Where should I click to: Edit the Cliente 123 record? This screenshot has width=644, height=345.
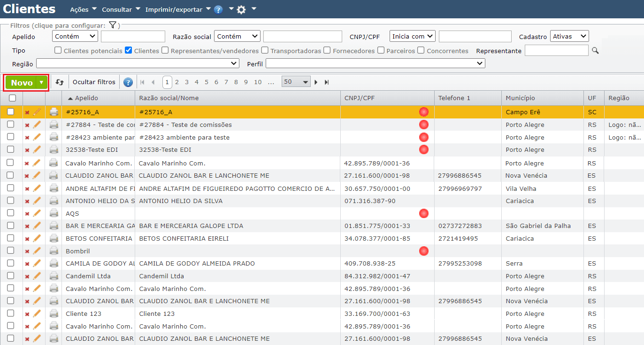[37, 314]
